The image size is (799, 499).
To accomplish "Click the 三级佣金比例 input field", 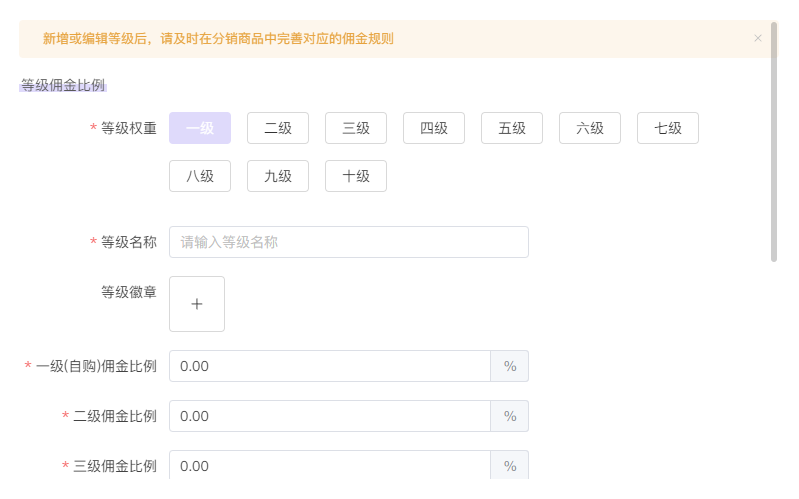I will pos(329,466).
